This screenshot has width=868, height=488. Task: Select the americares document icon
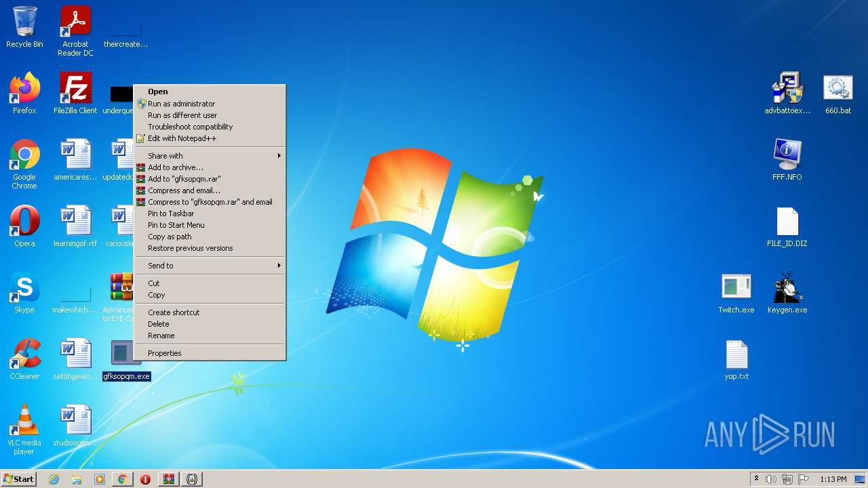[x=75, y=159]
